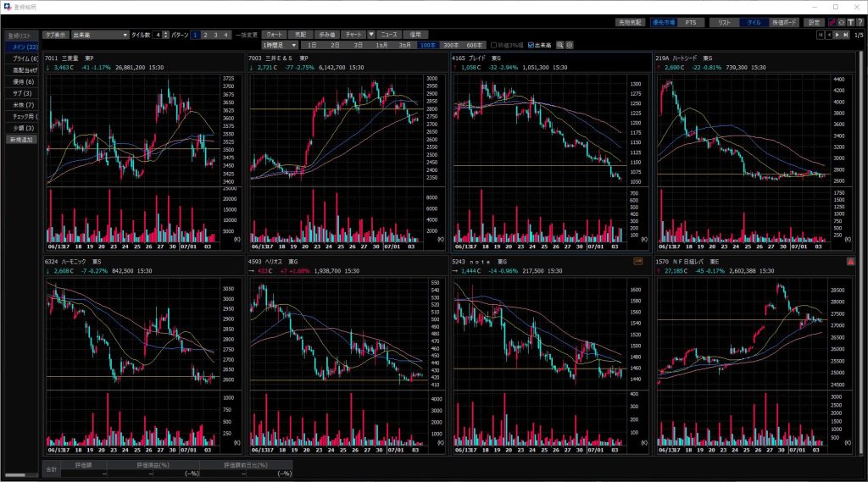
Task: Enable the 終値3%幅 checkbox
Action: (x=494, y=45)
